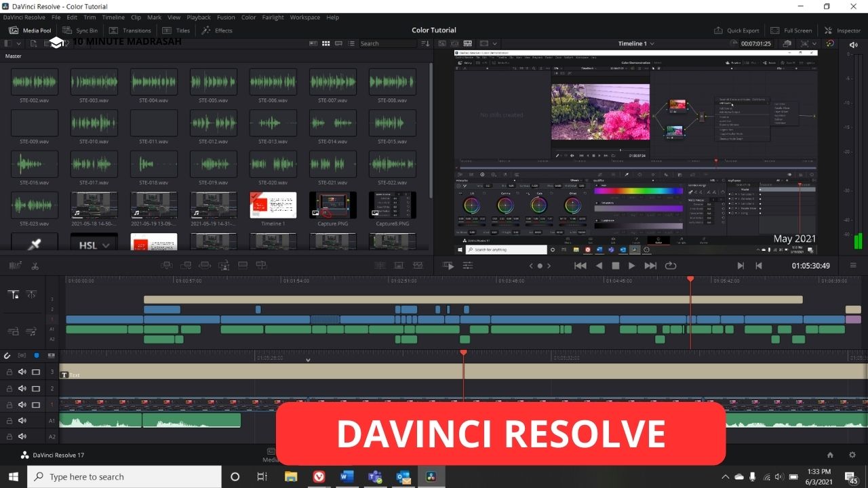Viewport: 868px width, 488px height.
Task: Open the Sync Bin panel
Action: [x=80, y=30]
